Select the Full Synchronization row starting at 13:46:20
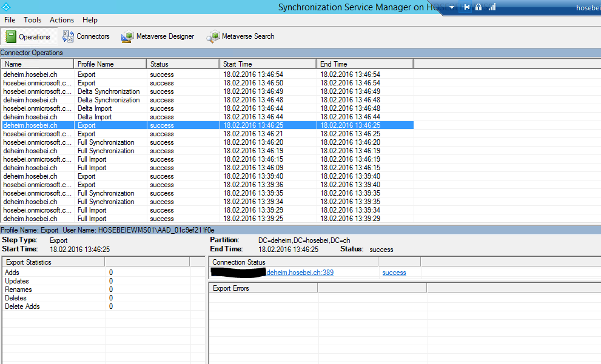 [207, 142]
